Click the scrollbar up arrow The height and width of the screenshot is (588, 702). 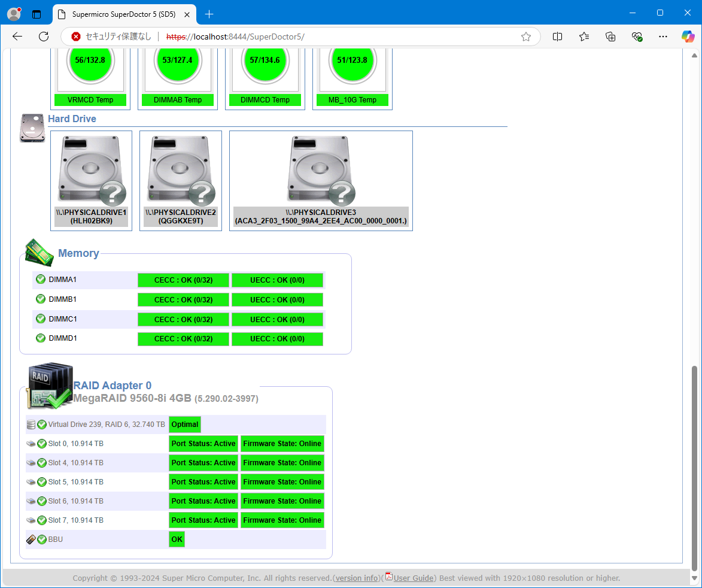(694, 56)
